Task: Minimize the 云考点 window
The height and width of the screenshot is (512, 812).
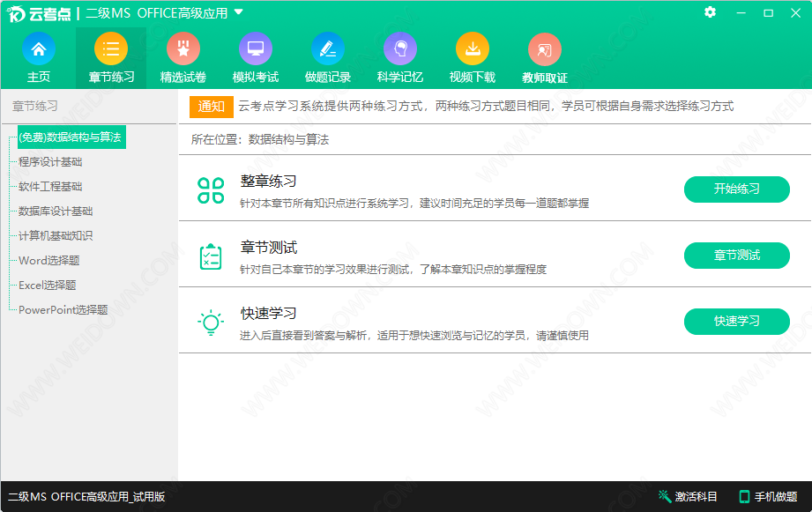Action: (741, 13)
